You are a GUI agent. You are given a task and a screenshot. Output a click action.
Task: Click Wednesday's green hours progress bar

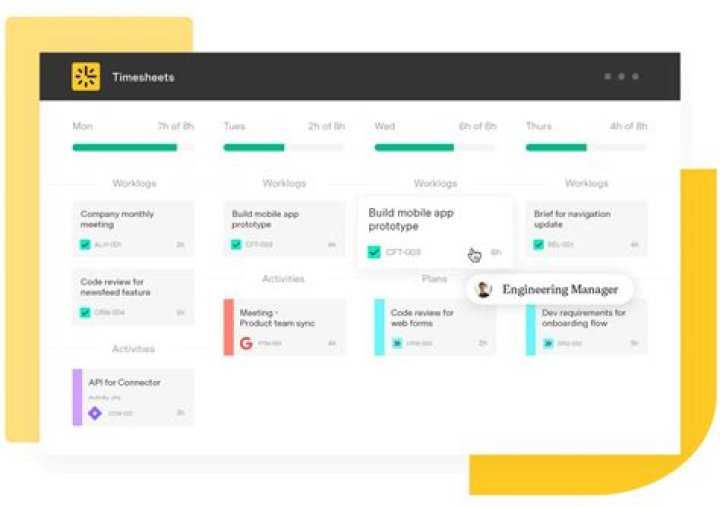414,147
